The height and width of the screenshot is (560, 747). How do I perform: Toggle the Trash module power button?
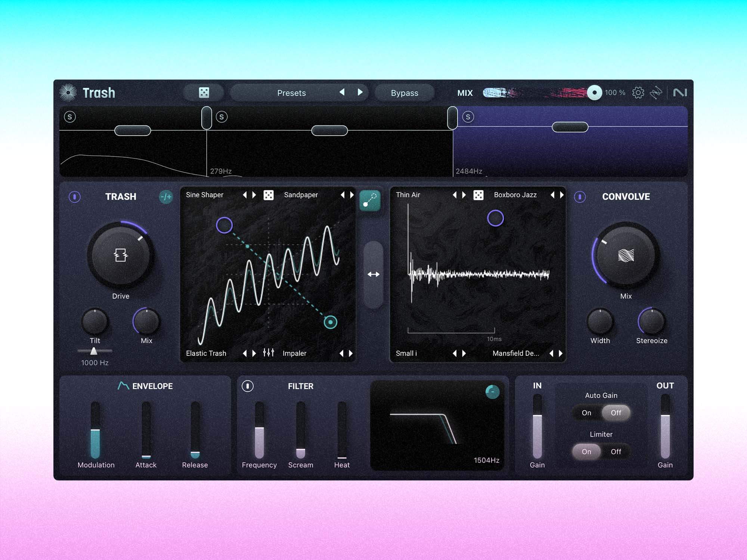pyautogui.click(x=75, y=197)
